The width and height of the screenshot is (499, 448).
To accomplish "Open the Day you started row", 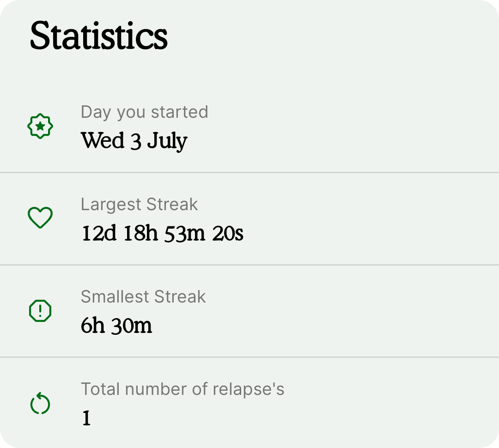I will click(x=249, y=127).
